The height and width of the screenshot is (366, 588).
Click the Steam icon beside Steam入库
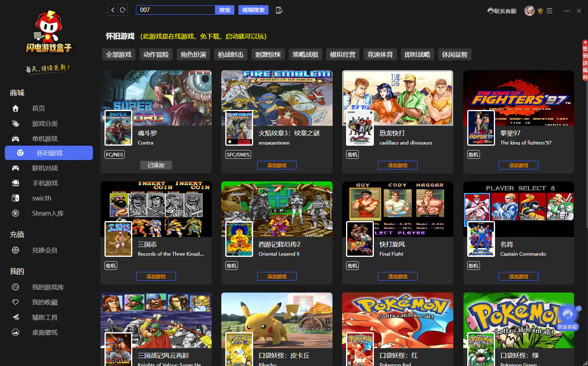(x=15, y=214)
